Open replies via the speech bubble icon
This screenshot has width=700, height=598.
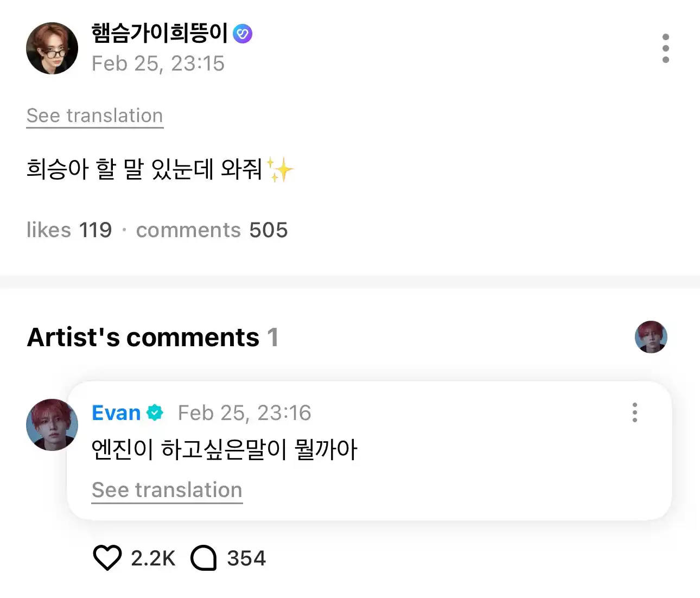point(203,558)
